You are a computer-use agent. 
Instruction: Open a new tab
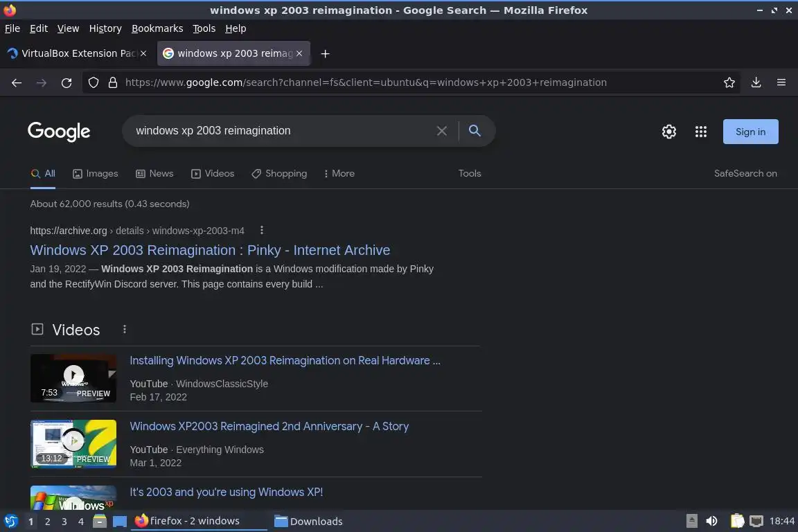pyautogui.click(x=325, y=53)
